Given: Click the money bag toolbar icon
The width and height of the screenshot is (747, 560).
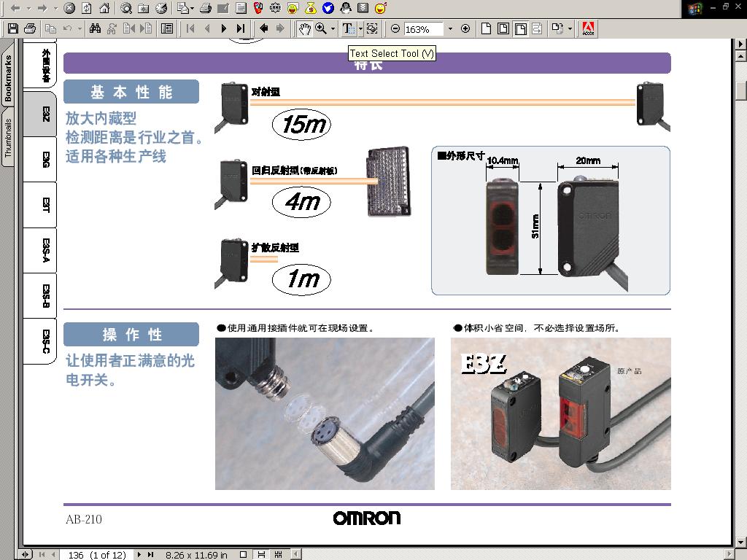Looking at the screenshot, I should [311, 8].
